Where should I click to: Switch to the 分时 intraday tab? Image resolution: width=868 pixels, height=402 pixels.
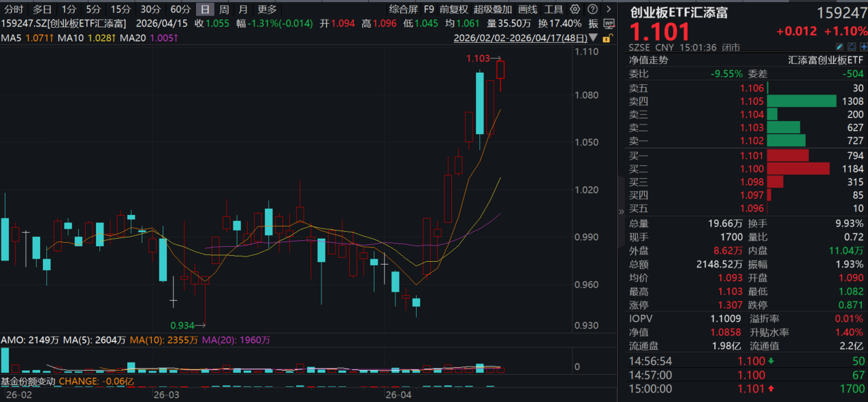point(12,10)
